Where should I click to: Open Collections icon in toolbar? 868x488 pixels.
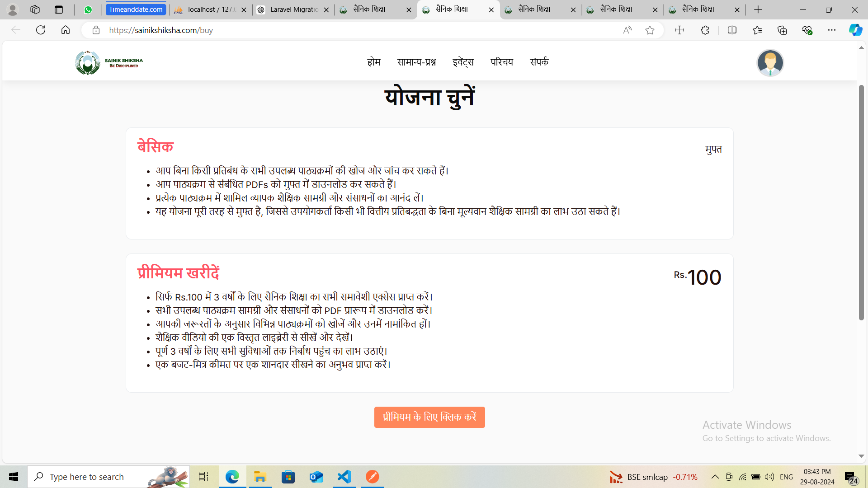coord(782,30)
